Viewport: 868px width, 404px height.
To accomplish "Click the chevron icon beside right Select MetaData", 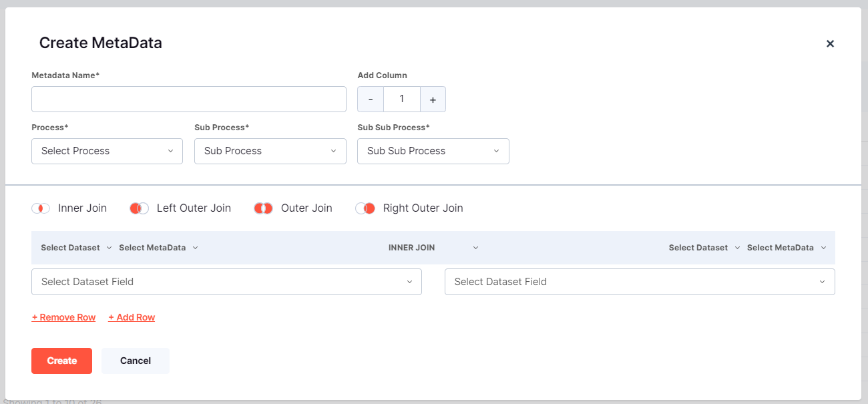I will [825, 247].
